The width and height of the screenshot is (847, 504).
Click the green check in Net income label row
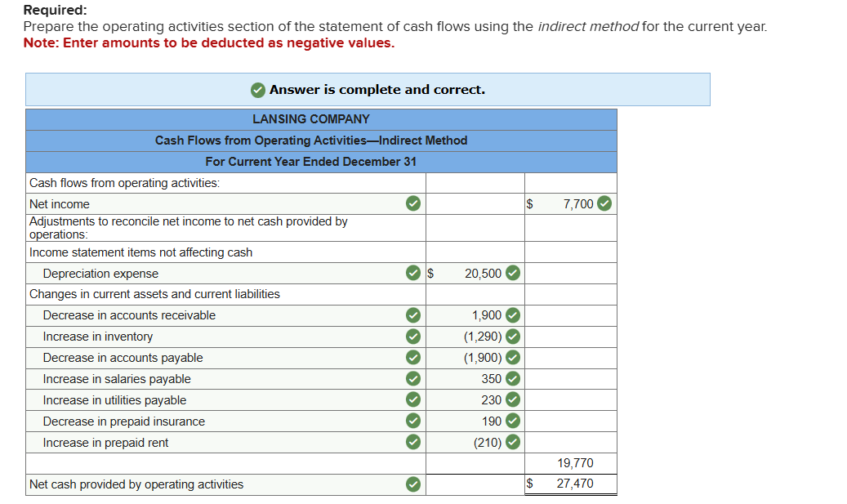point(413,203)
